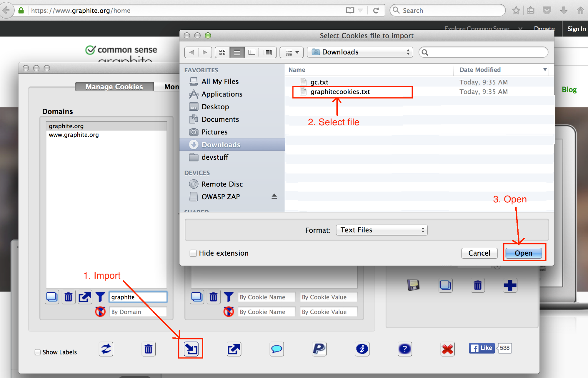
Task: Click the Cancel button in file dialog
Action: [x=479, y=253]
